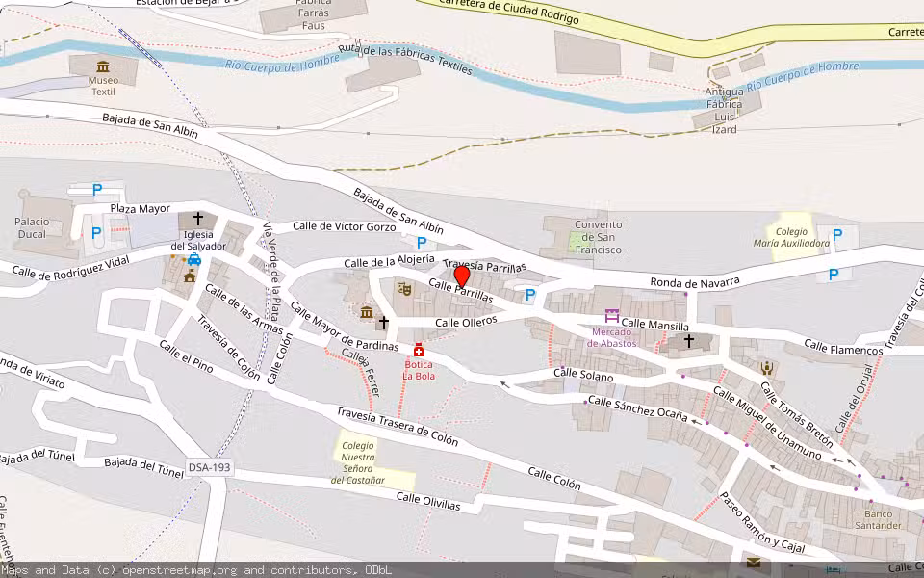Select the Colegio María Auxiliadora label
This screenshot has height=578, width=924.
click(791, 237)
